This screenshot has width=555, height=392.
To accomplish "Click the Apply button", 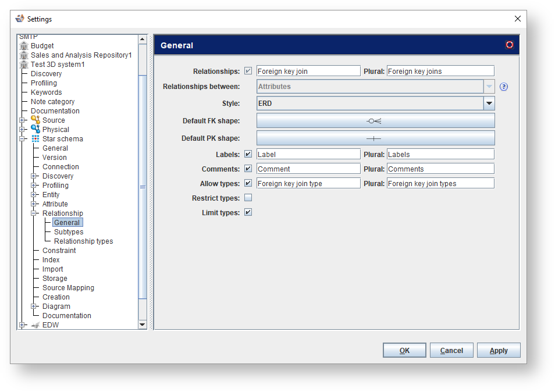I will coord(499,350).
